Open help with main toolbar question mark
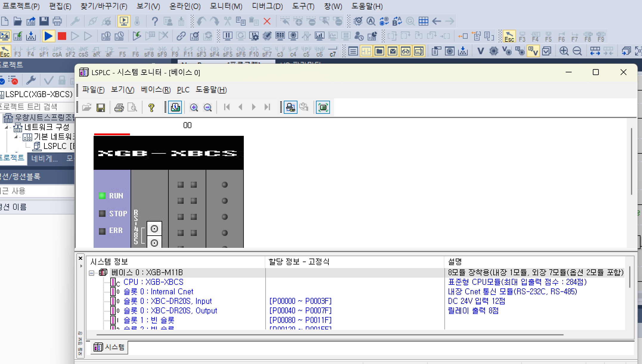This screenshot has height=364, width=642. pyautogui.click(x=154, y=21)
